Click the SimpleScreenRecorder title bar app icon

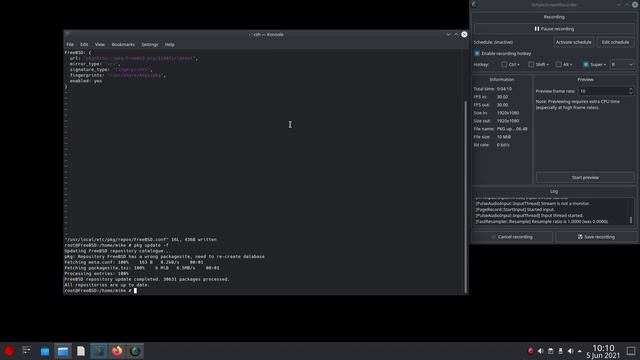pyautogui.click(x=474, y=4)
